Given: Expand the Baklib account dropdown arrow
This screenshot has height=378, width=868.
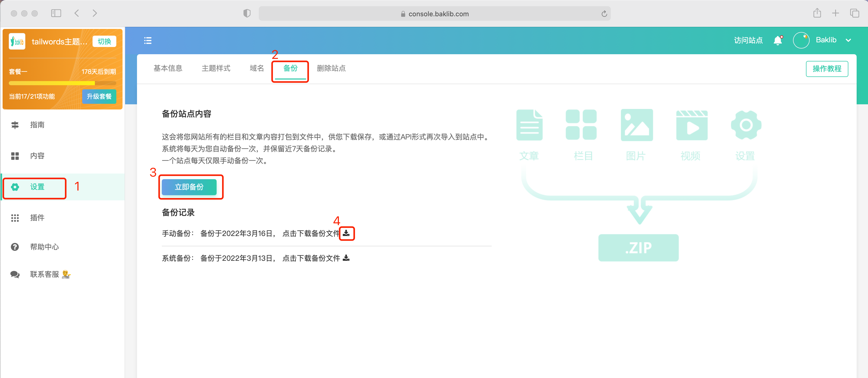Looking at the screenshot, I should point(848,40).
